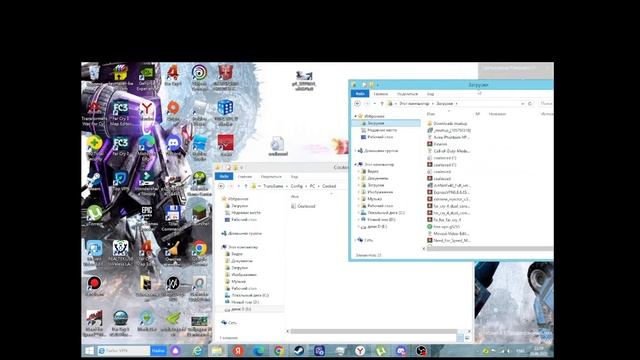640x360 pixels.
Task: Launch GeForce Experience from the desktop
Action: point(147,77)
